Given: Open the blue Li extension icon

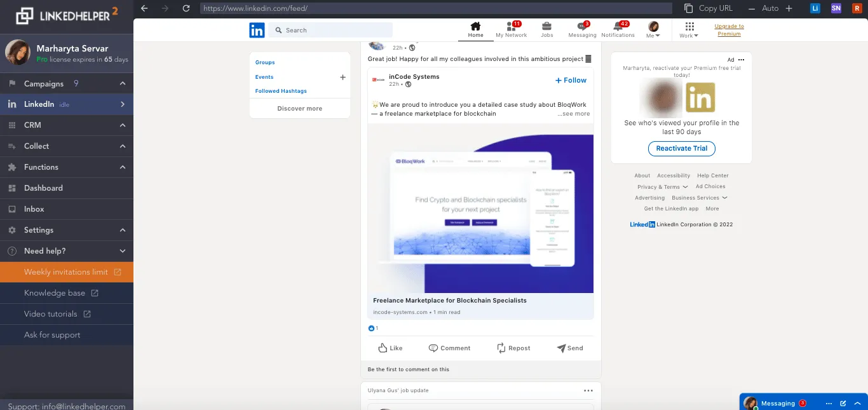Looking at the screenshot, I should (815, 8).
